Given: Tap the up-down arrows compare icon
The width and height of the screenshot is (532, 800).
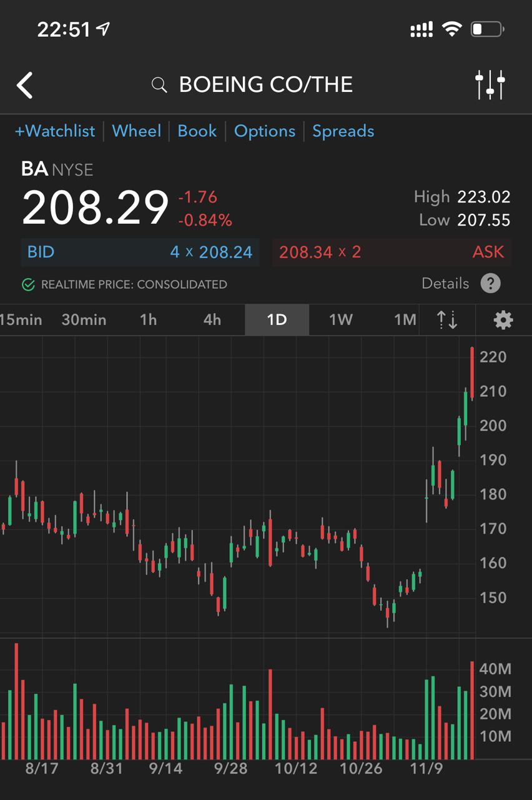Looking at the screenshot, I should [447, 320].
